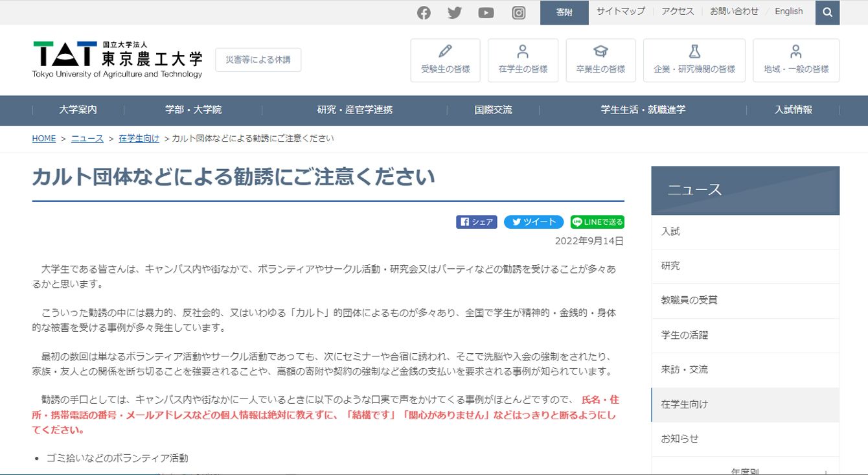The height and width of the screenshot is (475, 868).
Task: Open the YouTube channel icon
Action: (486, 13)
